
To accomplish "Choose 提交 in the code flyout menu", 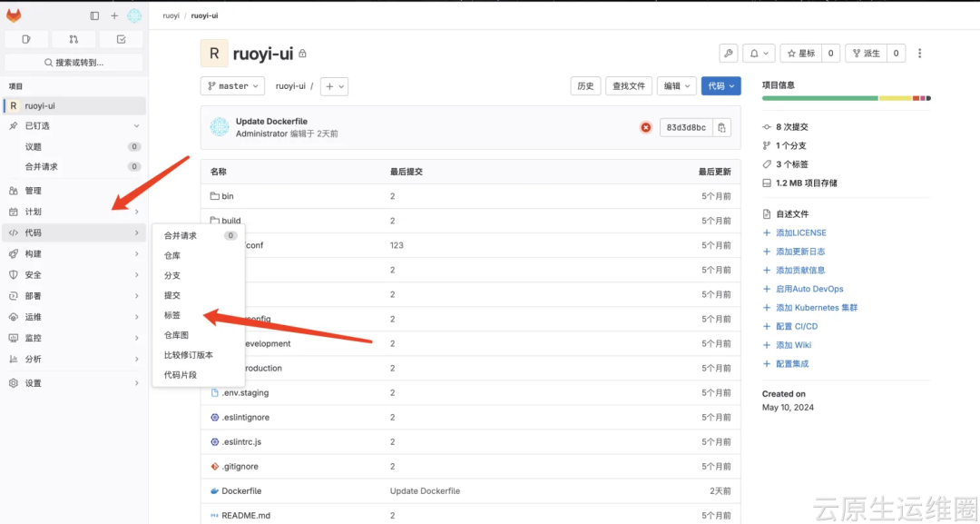I will (200, 295).
